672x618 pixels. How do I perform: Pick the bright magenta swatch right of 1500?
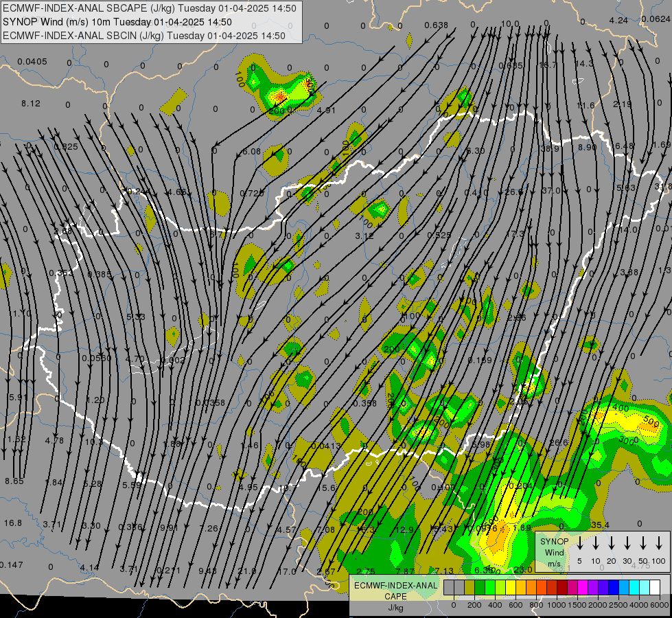click(x=583, y=587)
